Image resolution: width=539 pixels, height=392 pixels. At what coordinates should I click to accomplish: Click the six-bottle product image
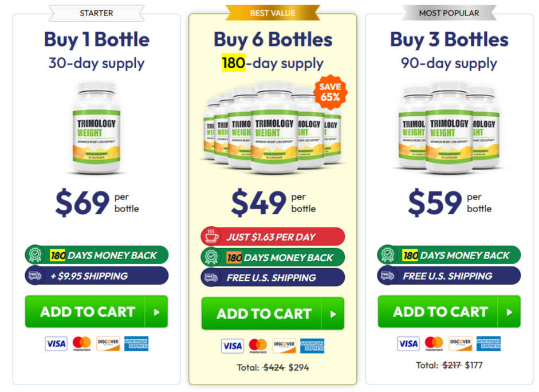pos(272,129)
